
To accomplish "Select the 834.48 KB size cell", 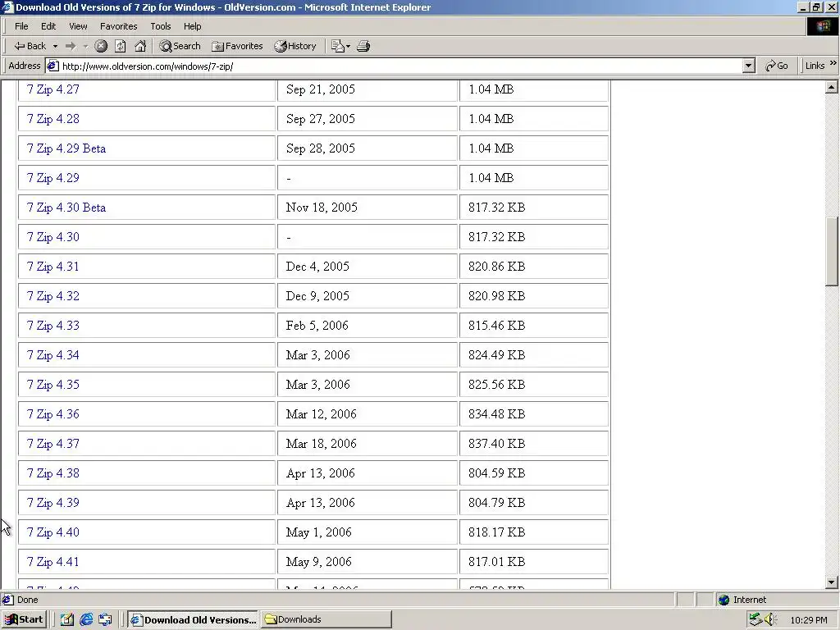I will click(x=533, y=414).
